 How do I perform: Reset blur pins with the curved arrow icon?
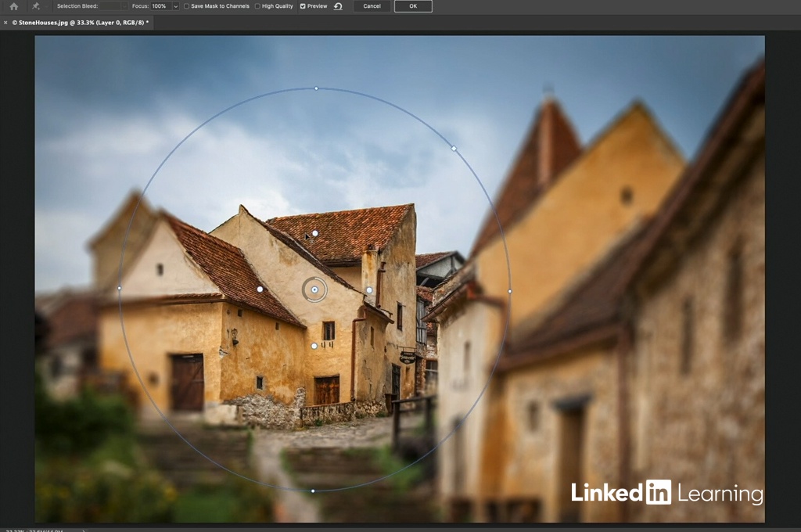(x=338, y=6)
